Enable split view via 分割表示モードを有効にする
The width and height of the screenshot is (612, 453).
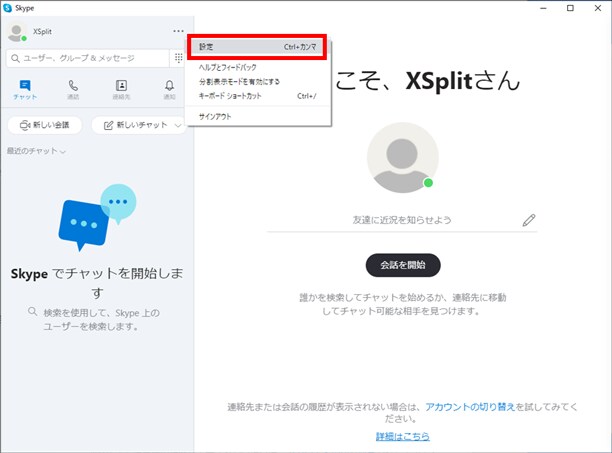(x=239, y=81)
